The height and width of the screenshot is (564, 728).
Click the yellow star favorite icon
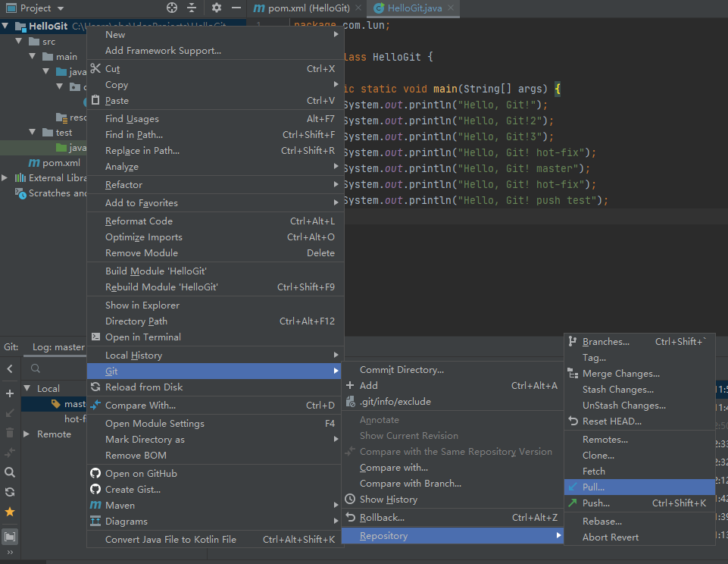10,512
